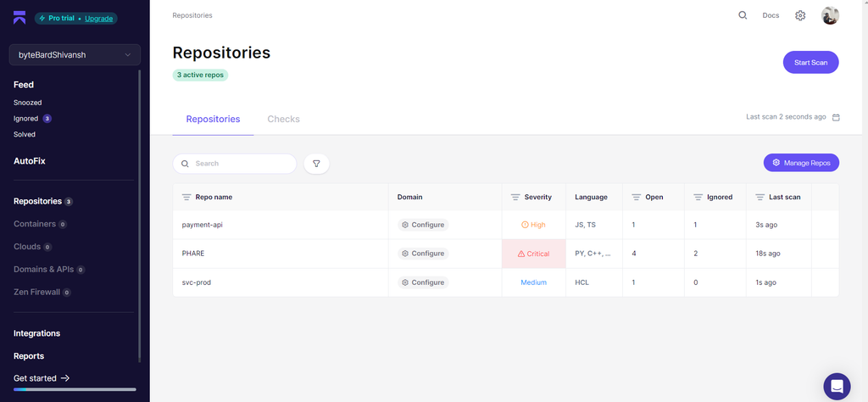The image size is (868, 402).
Task: Open settings gear in top bar
Action: click(x=800, y=15)
